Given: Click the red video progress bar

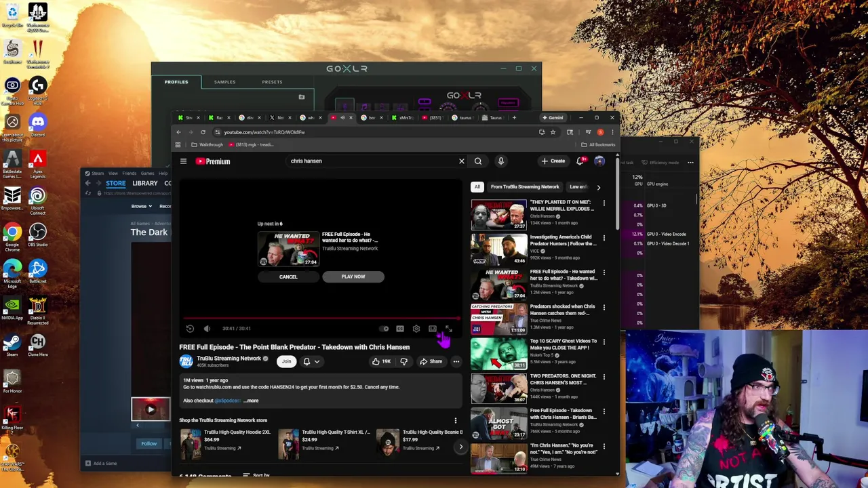Looking at the screenshot, I should pyautogui.click(x=320, y=317).
